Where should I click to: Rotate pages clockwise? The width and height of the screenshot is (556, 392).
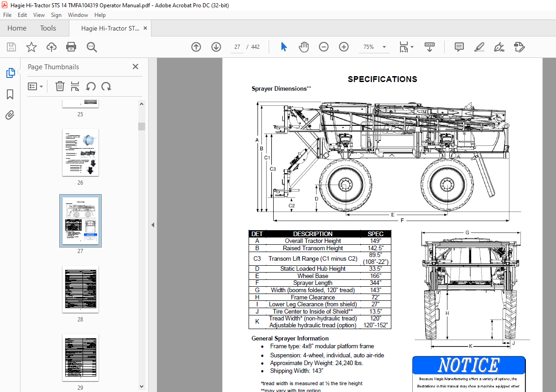click(106, 86)
